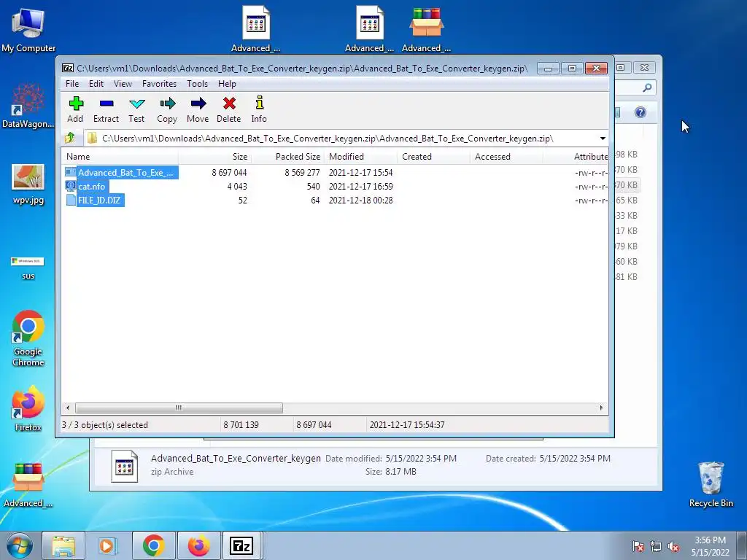Viewport: 747px width, 560px height.
Task: Click the 7z icon in title bar
Action: pos(68,68)
